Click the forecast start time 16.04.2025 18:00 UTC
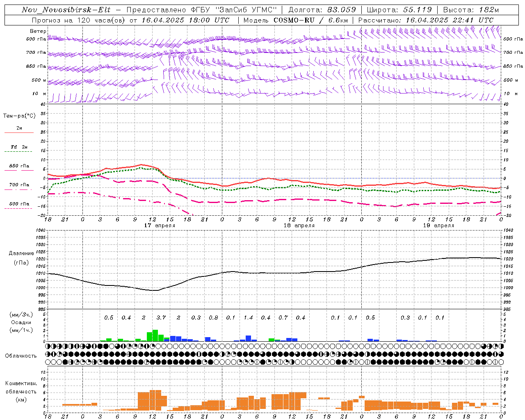Image resolution: width=525 pixels, height=420 pixels. pyautogui.click(x=185, y=20)
